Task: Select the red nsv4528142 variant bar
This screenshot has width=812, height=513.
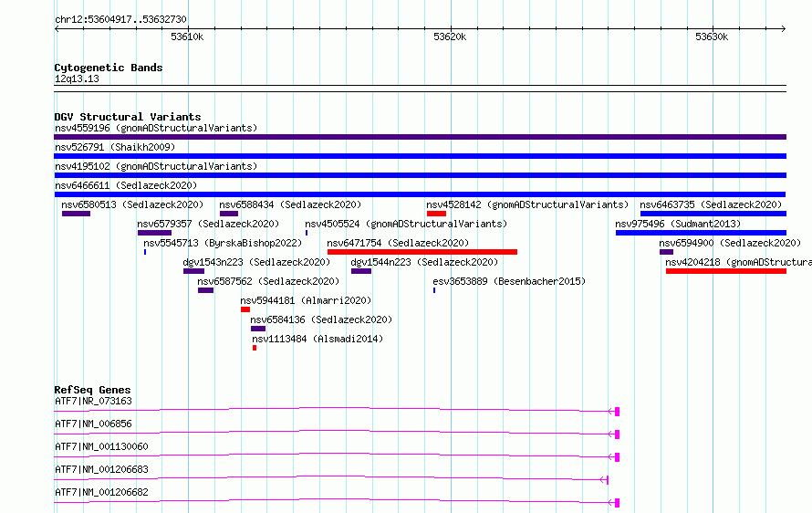Action: [x=436, y=214]
